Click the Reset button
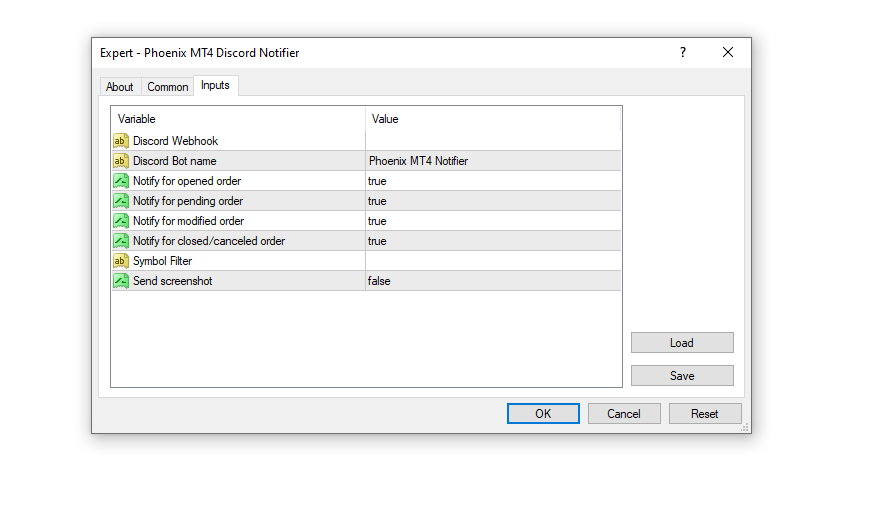873x520 pixels. coord(705,414)
